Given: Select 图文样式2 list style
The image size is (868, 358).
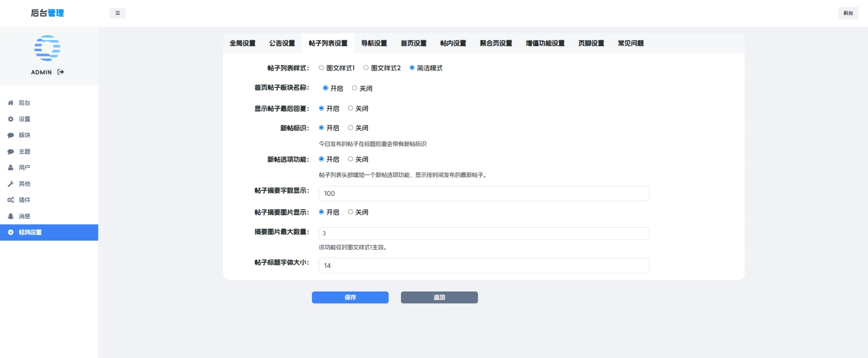Looking at the screenshot, I should tap(366, 68).
